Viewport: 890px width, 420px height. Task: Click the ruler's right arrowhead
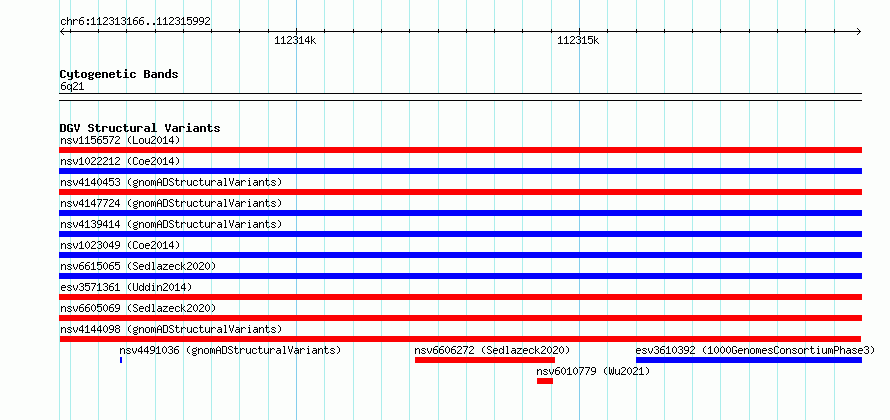point(859,32)
